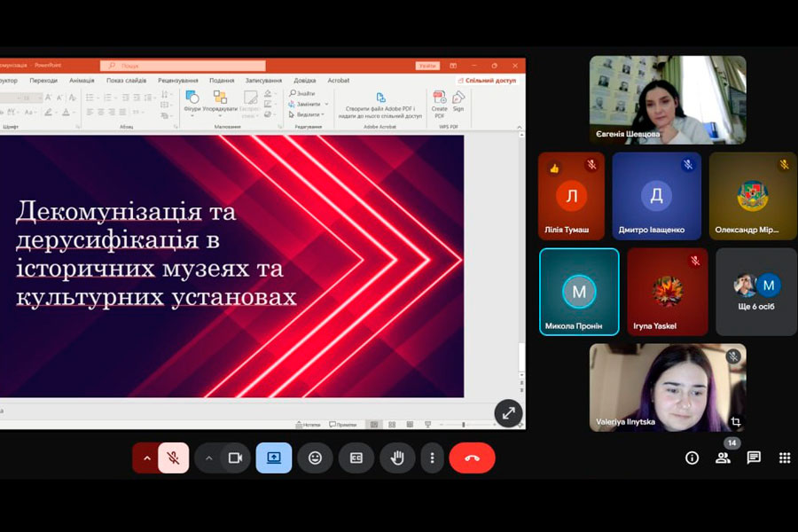This screenshot has height=532, width=798.
Task: Open the Фігури shapes gallery
Action: click(192, 104)
